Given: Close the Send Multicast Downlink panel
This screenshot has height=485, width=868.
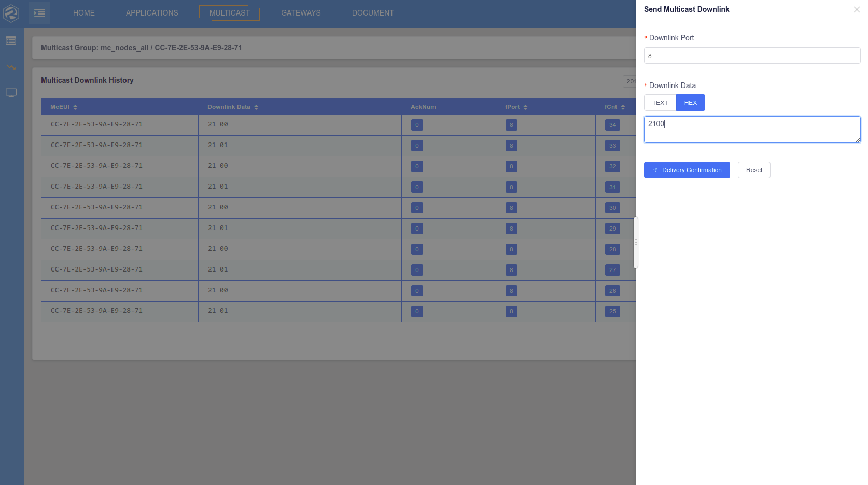Looking at the screenshot, I should (857, 9).
